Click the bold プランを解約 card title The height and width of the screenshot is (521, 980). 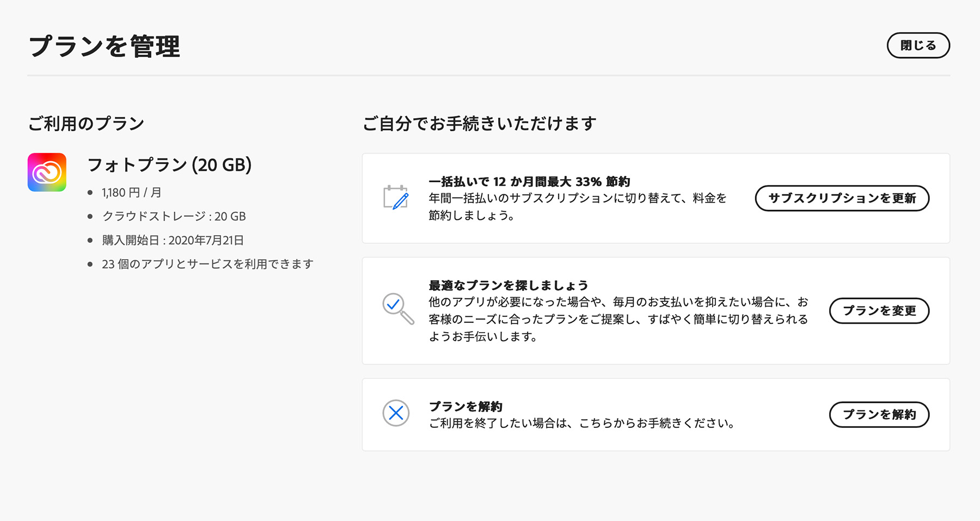click(465, 407)
